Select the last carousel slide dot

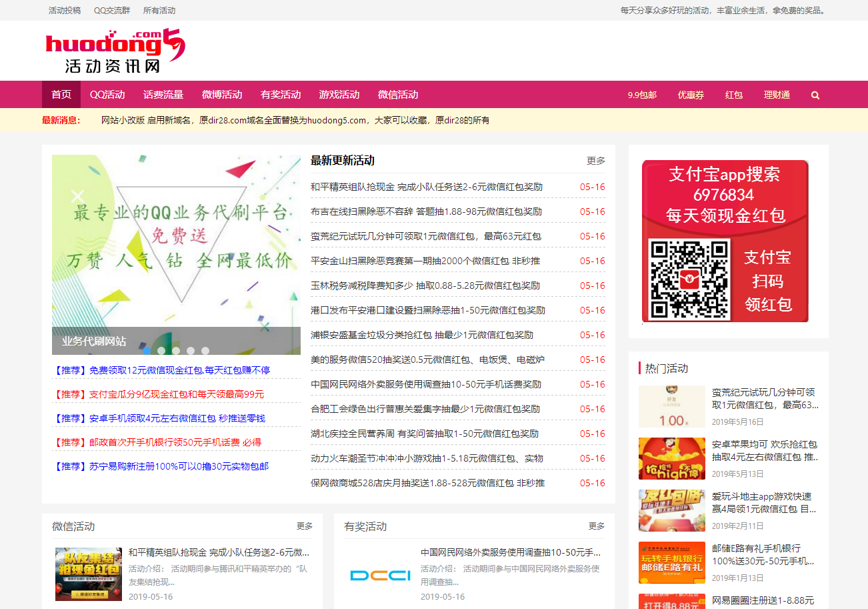[x=205, y=350]
